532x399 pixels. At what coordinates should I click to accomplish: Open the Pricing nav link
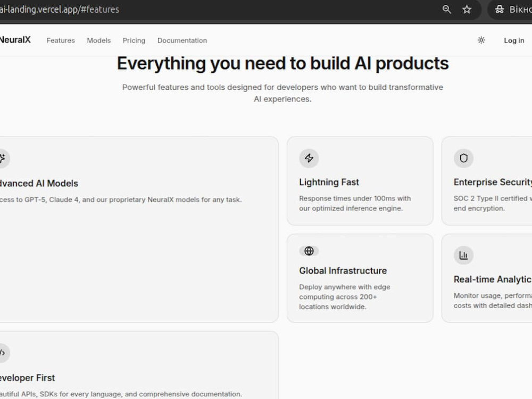(x=134, y=40)
